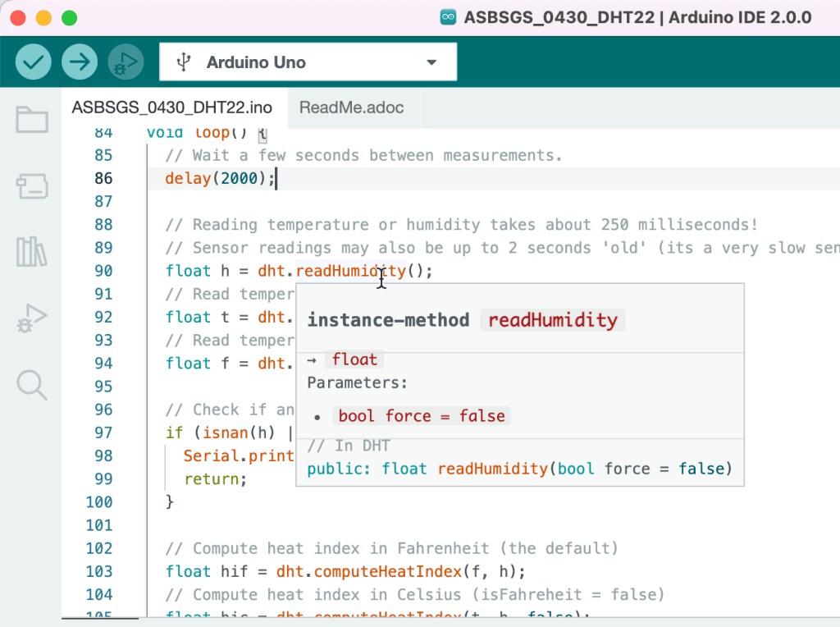The image size is (840, 627).
Task: Maximize the Arduino IDE window
Action: coord(70,18)
